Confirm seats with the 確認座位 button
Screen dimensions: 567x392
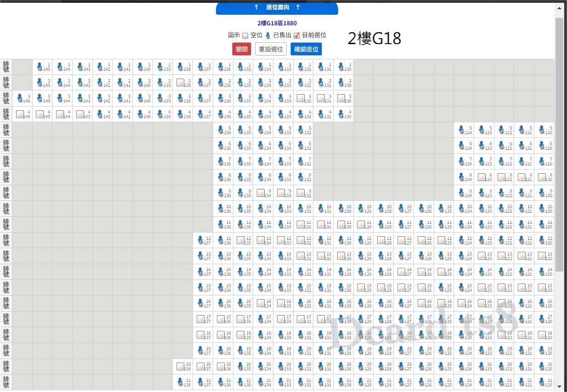point(306,49)
